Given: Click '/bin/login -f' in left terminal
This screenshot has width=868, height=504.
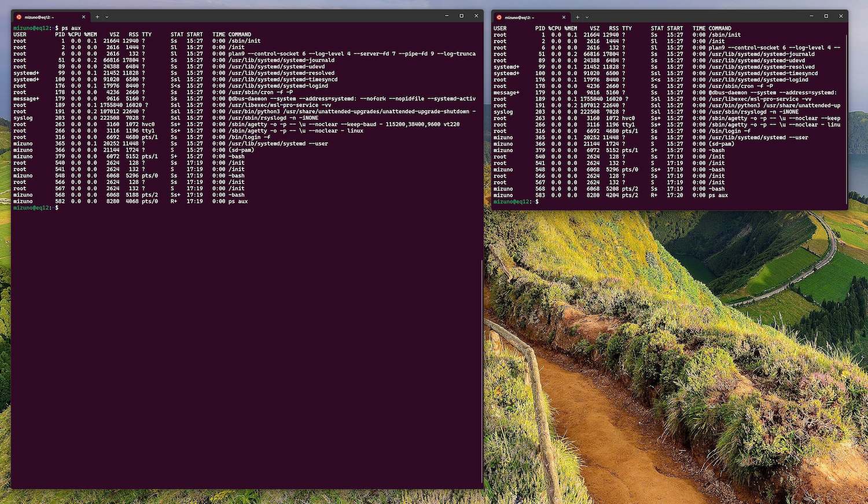Looking at the screenshot, I should tap(249, 137).
